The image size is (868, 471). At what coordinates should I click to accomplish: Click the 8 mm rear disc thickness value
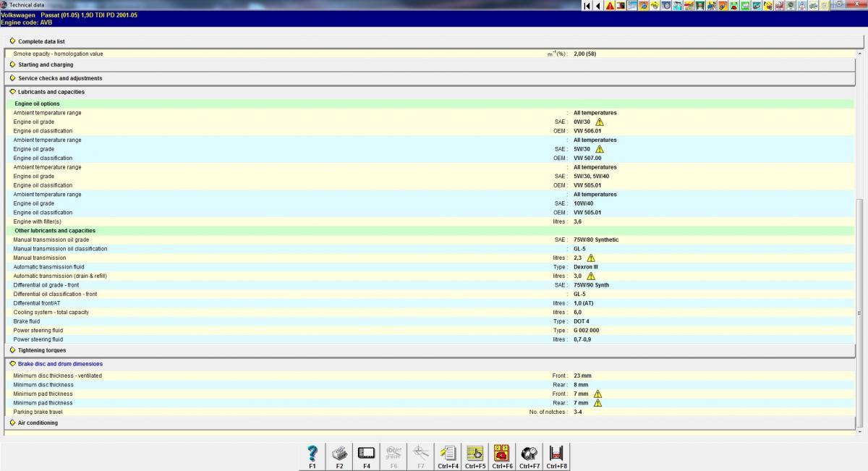581,385
